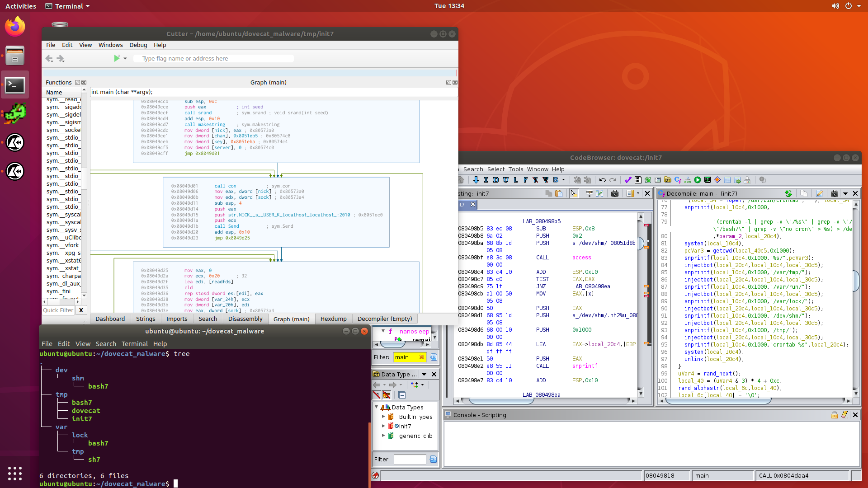This screenshot has width=868, height=488.
Task: Open the Terminal menu in terminal window
Action: tap(134, 344)
